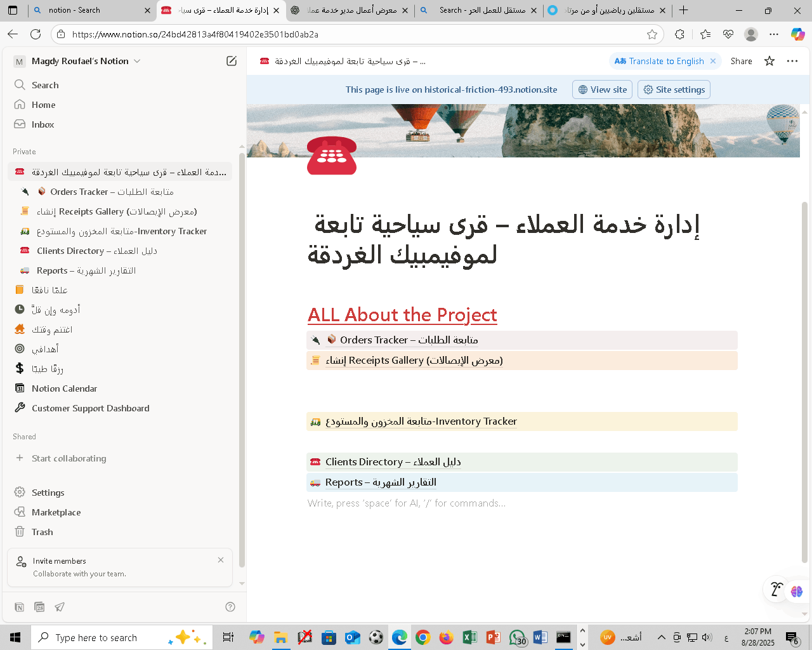812x650 pixels.
Task: Expand hidden icons in the system tray
Action: [x=661, y=637]
